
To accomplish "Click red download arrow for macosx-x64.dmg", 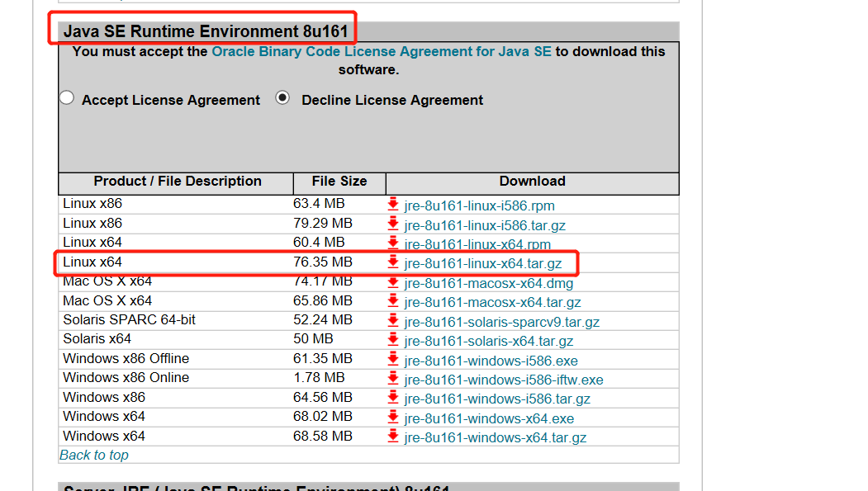I will coord(393,282).
